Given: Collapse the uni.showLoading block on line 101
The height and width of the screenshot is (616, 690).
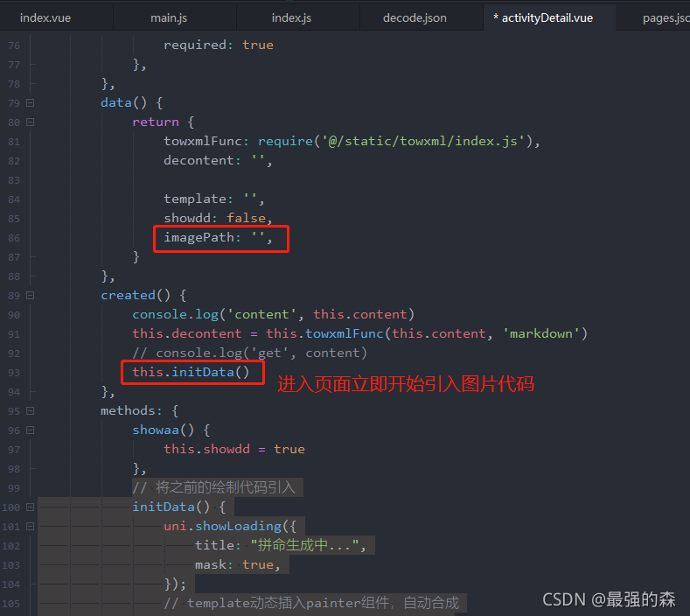Looking at the screenshot, I should 31,526.
